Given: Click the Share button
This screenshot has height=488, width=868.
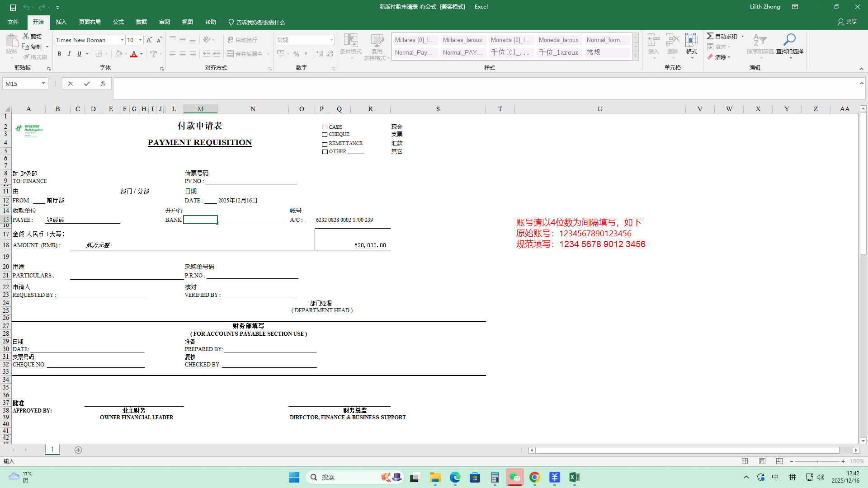Looking at the screenshot, I should click(x=847, y=22).
